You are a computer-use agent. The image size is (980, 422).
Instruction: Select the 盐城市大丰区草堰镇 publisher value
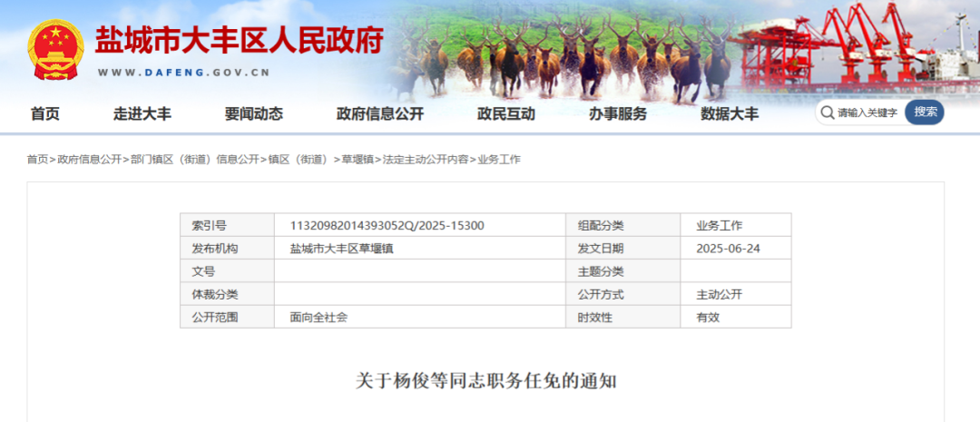(342, 249)
